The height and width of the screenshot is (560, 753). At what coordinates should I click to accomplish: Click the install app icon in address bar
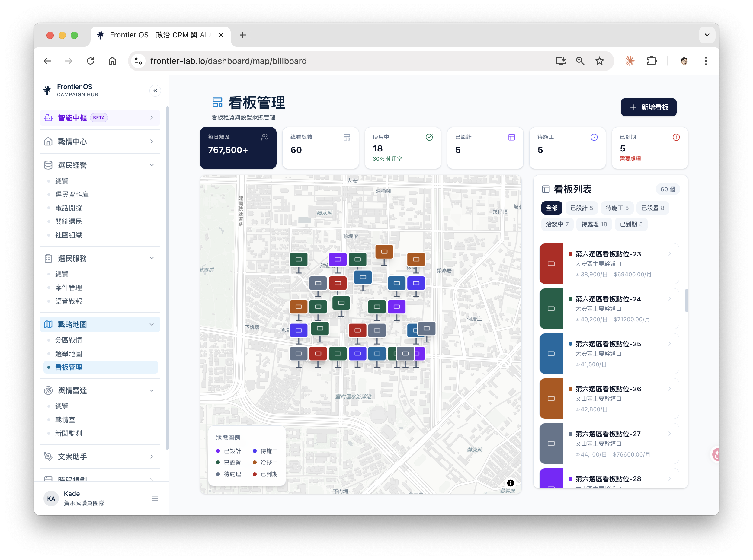click(561, 61)
